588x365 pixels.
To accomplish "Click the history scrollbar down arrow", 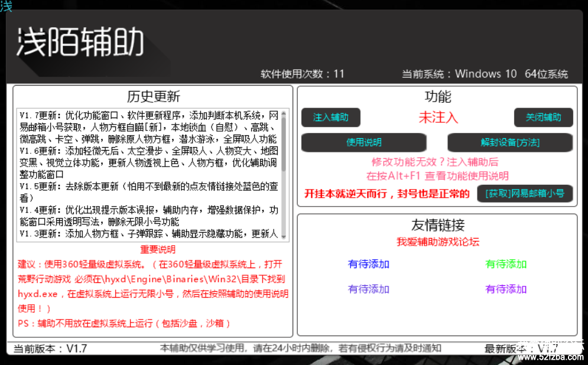I will pos(284,237).
